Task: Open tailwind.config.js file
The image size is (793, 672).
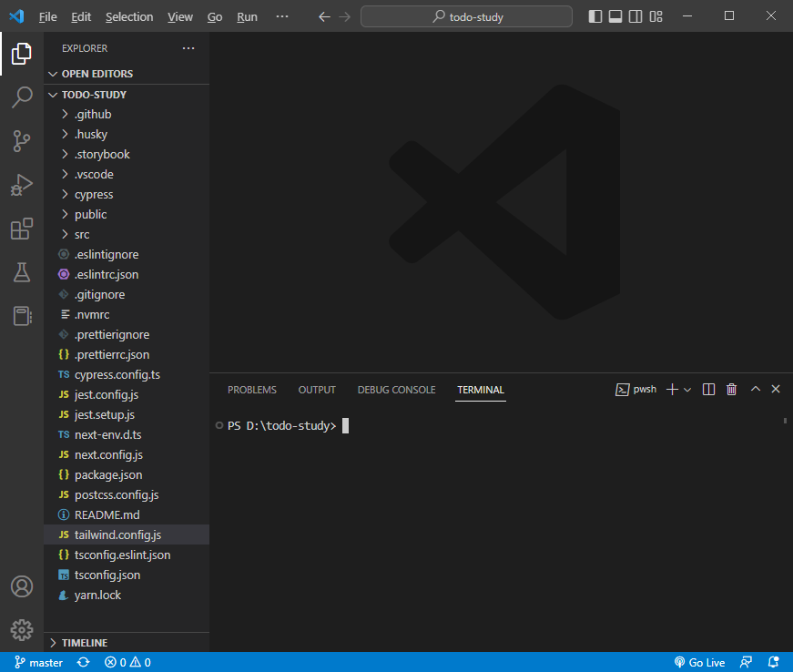Action: pyautogui.click(x=127, y=535)
